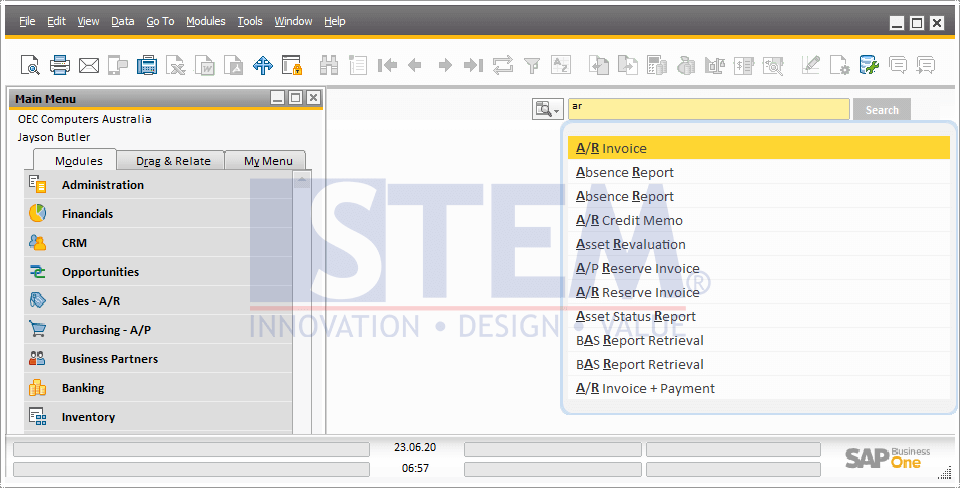Click the Sort A-Z icon
The height and width of the screenshot is (488, 960).
click(x=561, y=65)
